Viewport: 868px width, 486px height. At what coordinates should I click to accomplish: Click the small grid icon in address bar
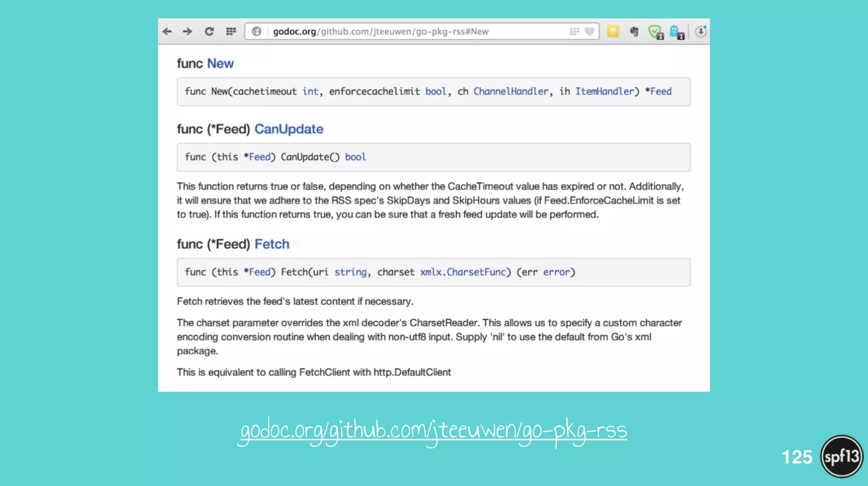tap(574, 31)
